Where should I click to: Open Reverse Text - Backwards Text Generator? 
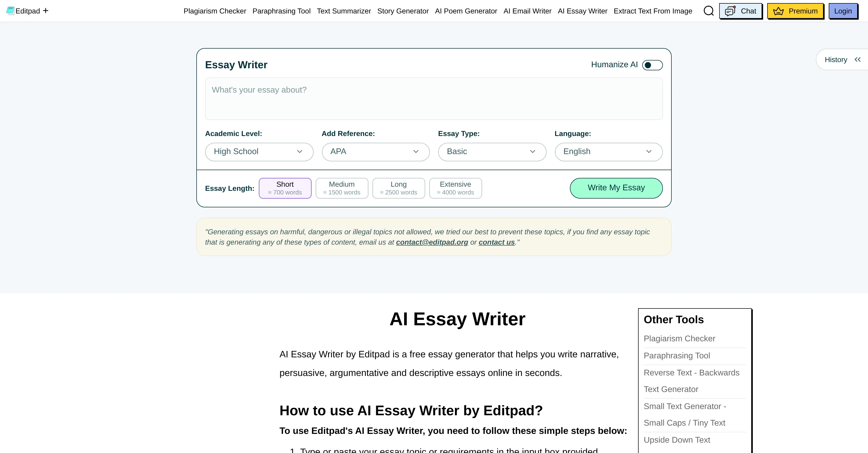692,381
